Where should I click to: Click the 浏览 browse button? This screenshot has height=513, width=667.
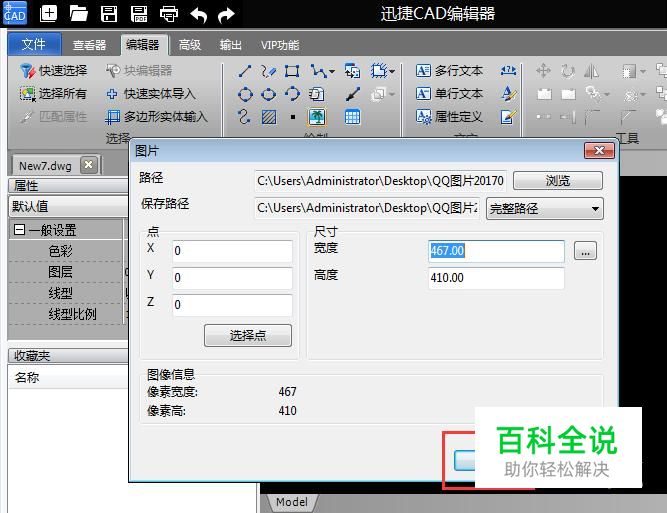click(x=558, y=181)
